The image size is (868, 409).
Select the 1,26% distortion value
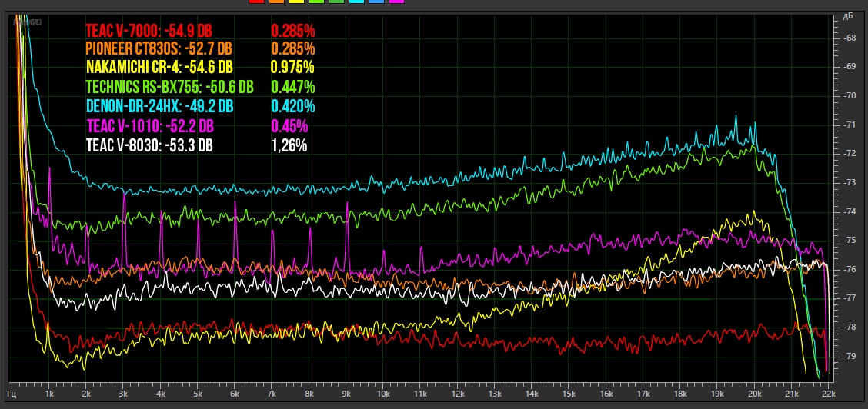289,145
